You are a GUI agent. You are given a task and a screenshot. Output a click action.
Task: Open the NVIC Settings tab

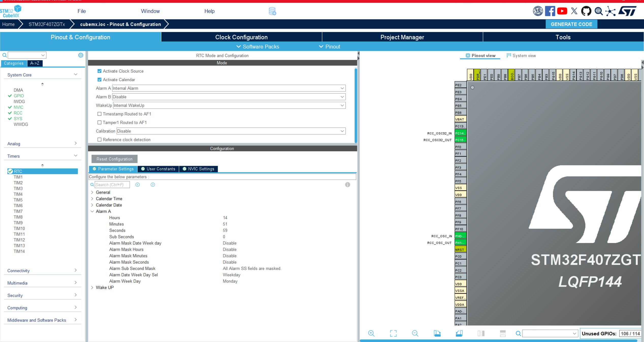coord(198,169)
